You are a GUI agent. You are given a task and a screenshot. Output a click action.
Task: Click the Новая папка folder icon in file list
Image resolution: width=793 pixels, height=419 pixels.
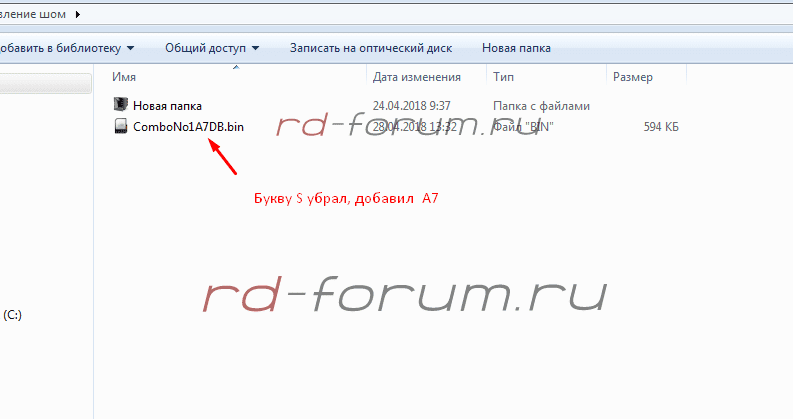click(x=120, y=105)
